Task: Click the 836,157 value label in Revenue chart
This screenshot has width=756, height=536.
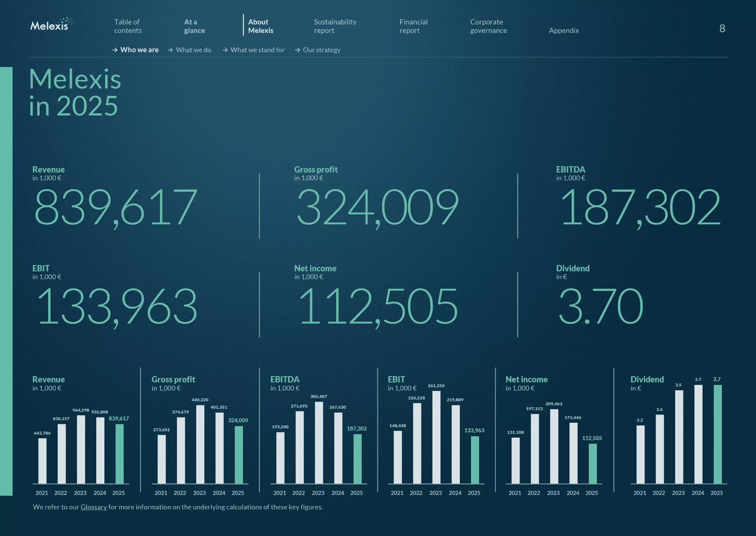Action: (x=61, y=419)
